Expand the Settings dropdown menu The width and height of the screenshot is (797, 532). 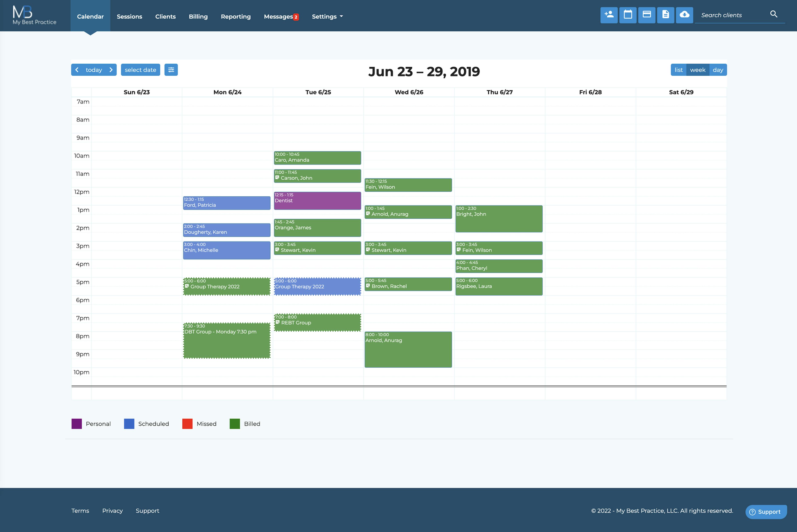(x=327, y=17)
